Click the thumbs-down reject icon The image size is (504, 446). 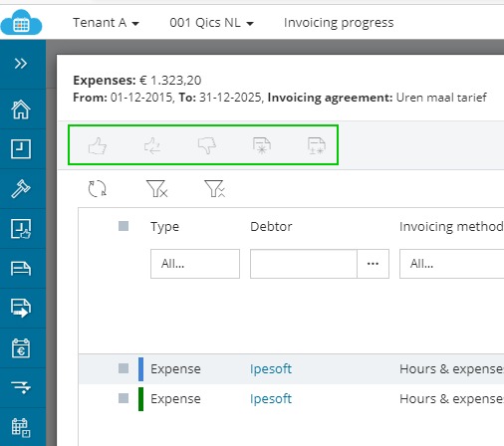(207, 145)
